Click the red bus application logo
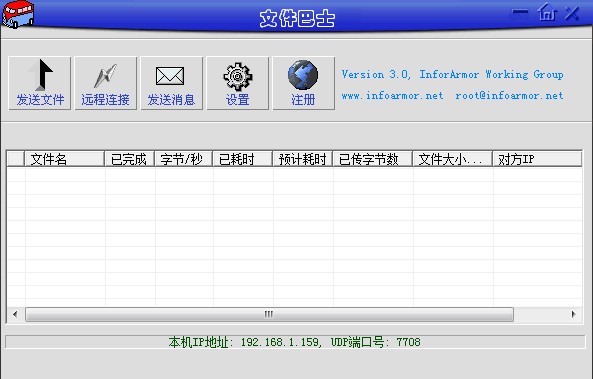The height and width of the screenshot is (379, 593). [x=18, y=14]
